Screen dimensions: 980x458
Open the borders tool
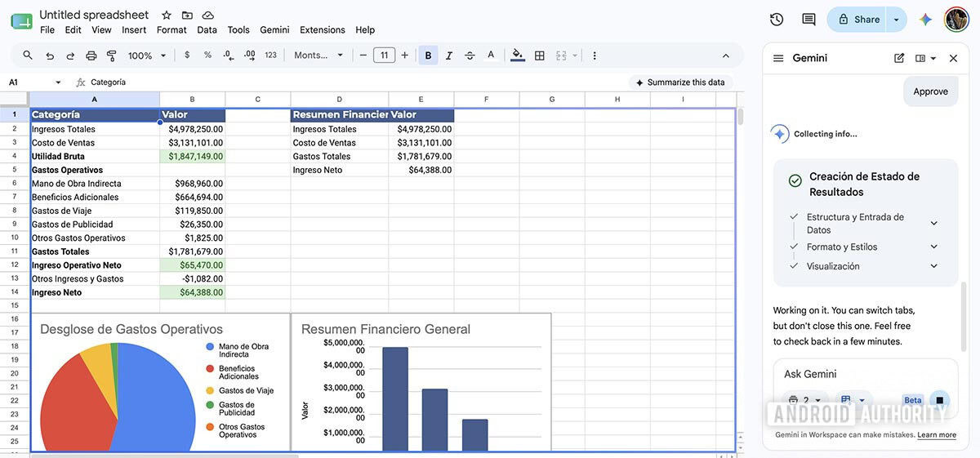[540, 56]
